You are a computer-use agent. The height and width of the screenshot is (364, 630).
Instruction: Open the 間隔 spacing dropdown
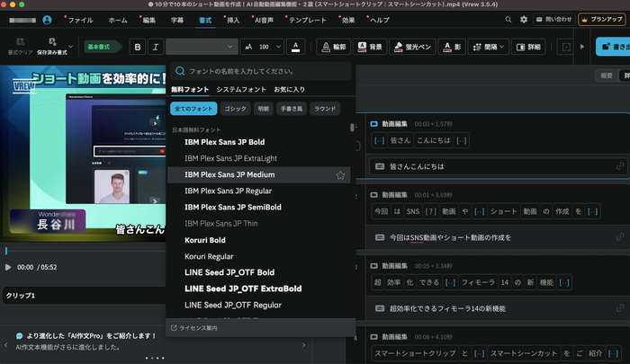click(x=489, y=47)
